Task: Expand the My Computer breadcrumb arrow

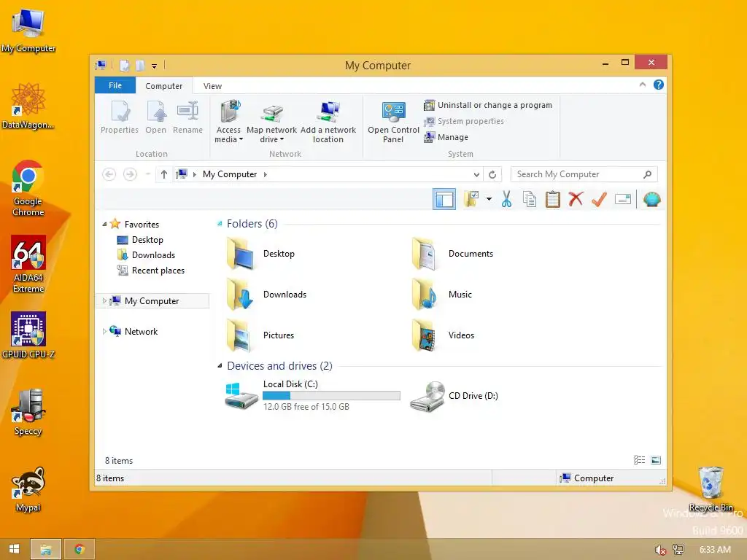Action: 266,174
